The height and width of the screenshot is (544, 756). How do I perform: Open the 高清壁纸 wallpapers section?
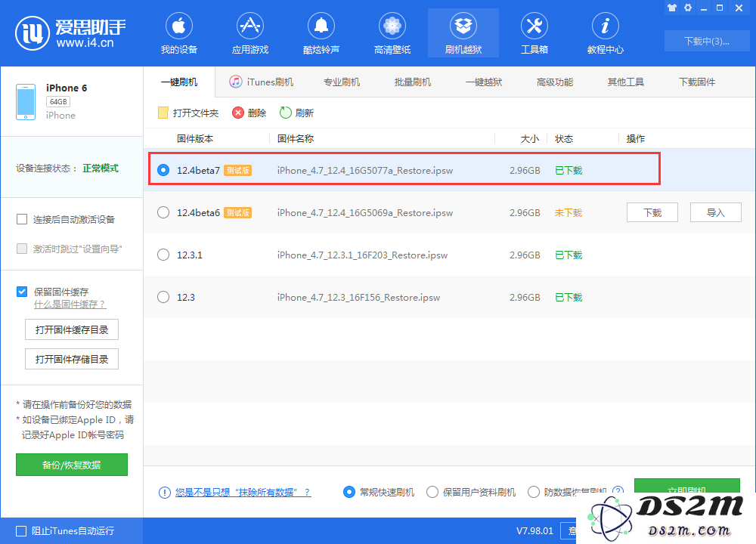tap(392, 33)
